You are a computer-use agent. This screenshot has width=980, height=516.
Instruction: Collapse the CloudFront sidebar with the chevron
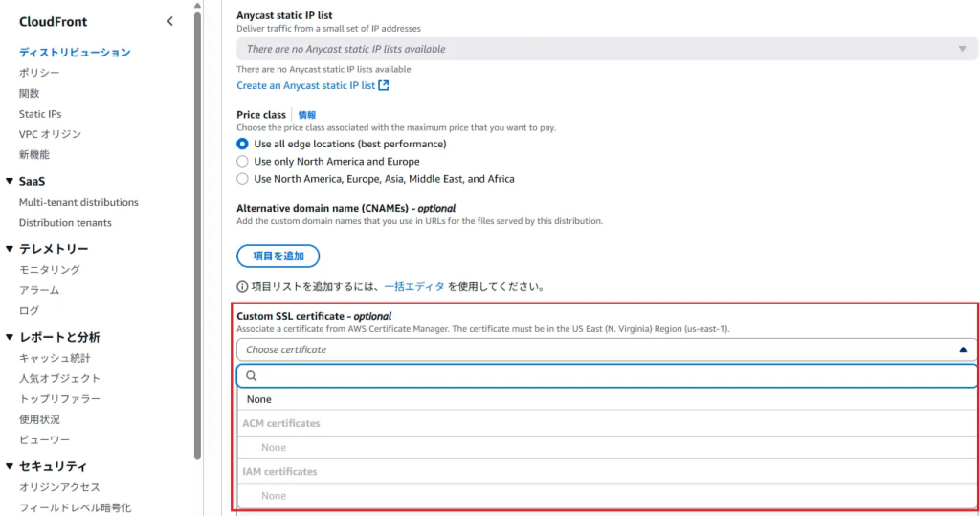click(170, 21)
